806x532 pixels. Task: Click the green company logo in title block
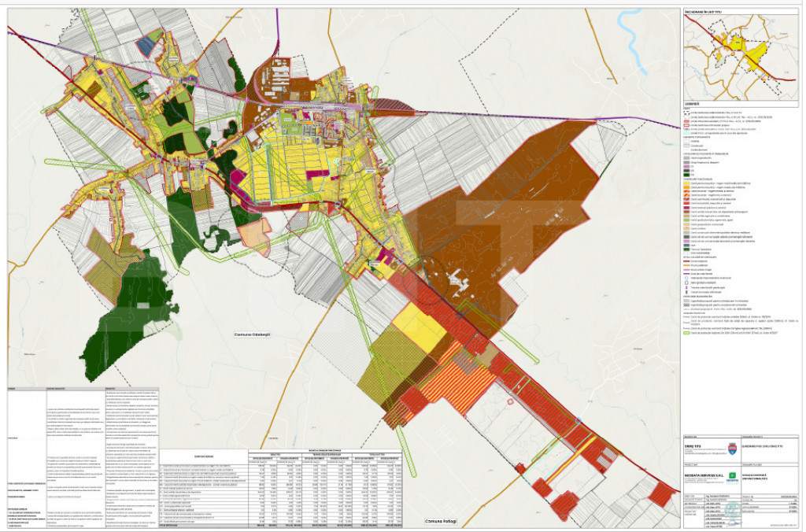tap(734, 475)
